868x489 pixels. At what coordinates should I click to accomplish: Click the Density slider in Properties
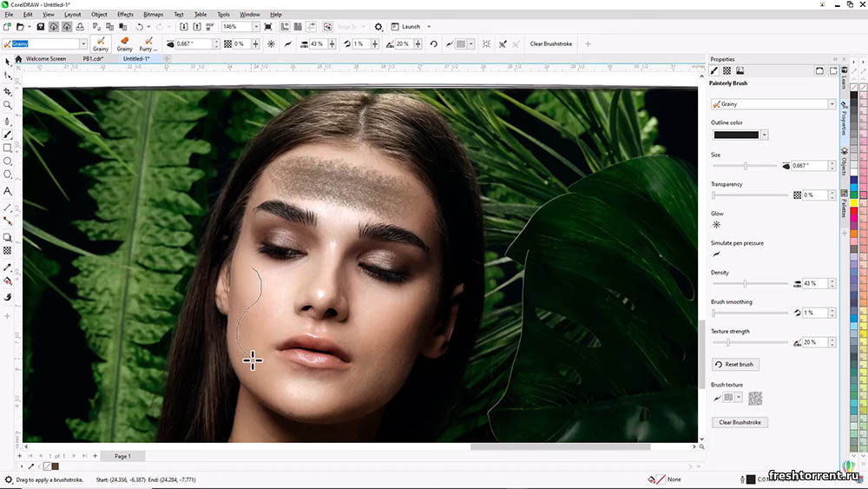tap(750, 283)
